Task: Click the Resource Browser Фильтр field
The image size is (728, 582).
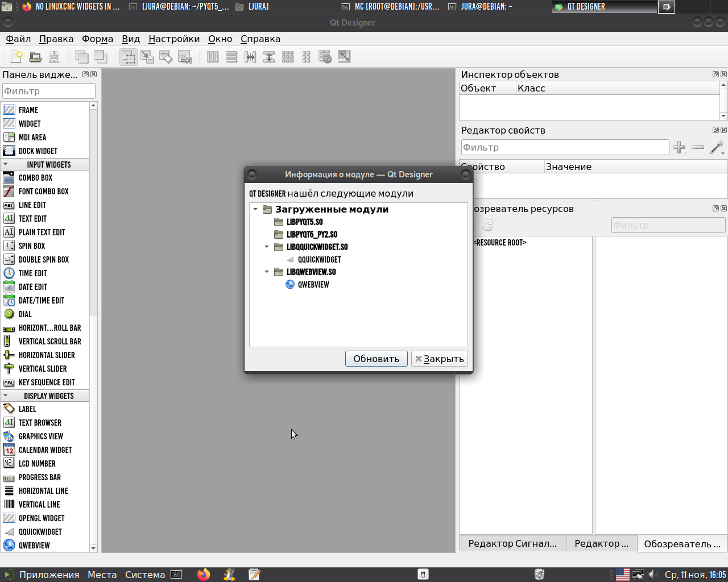Action: pyautogui.click(x=668, y=225)
